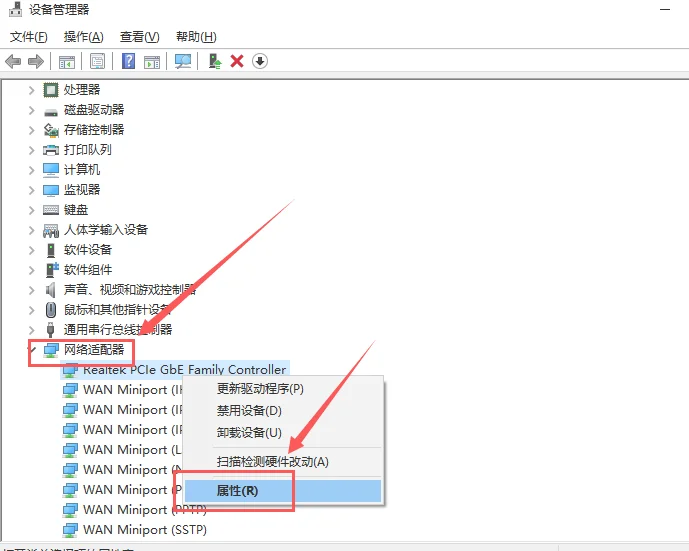Click the Back arrow toolbar icon
The height and width of the screenshot is (551, 689).
13,62
